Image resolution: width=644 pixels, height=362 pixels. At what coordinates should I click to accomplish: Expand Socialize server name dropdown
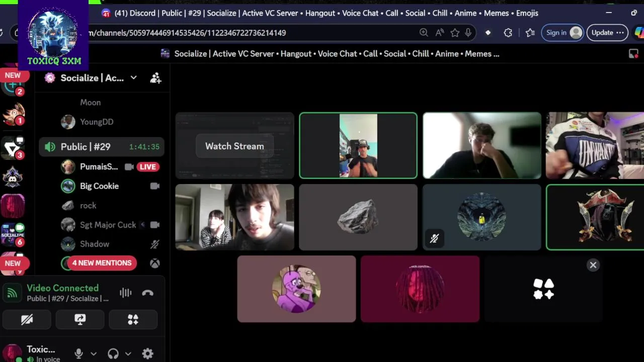[133, 78]
